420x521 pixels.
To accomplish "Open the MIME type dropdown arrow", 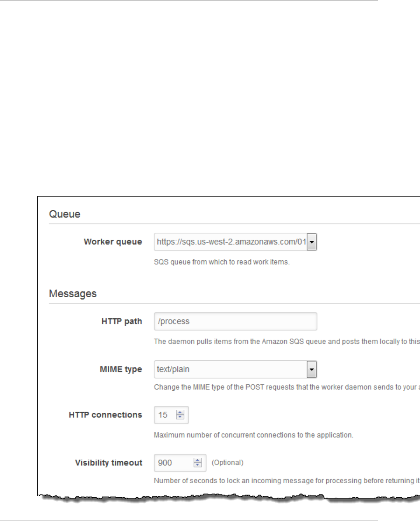I will 312,370.
